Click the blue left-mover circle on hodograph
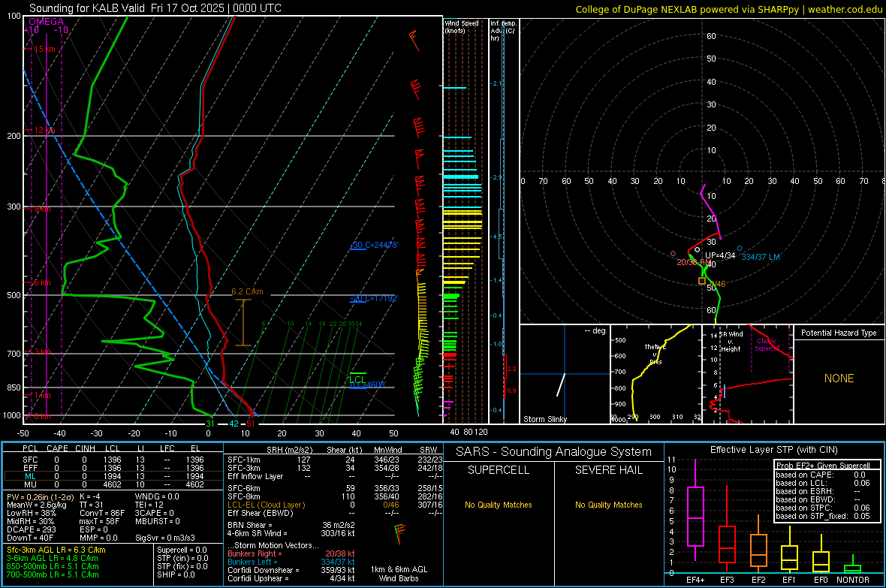The image size is (886, 588). click(740, 249)
